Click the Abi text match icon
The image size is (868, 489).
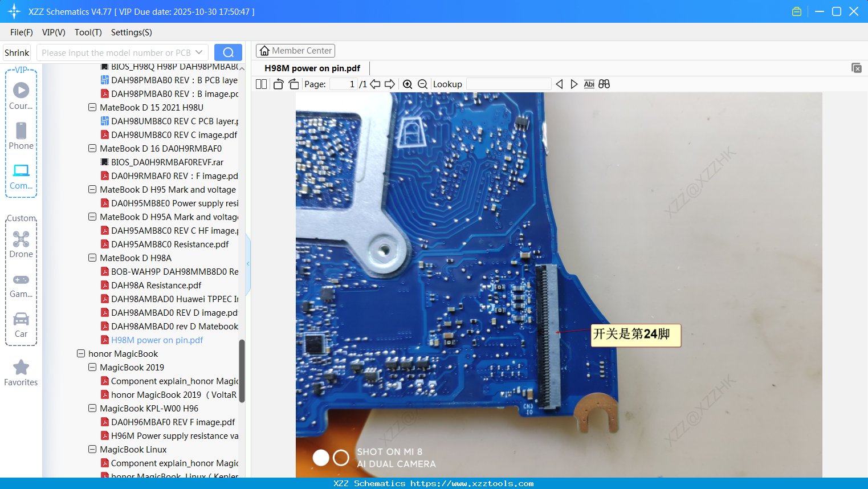(x=589, y=84)
